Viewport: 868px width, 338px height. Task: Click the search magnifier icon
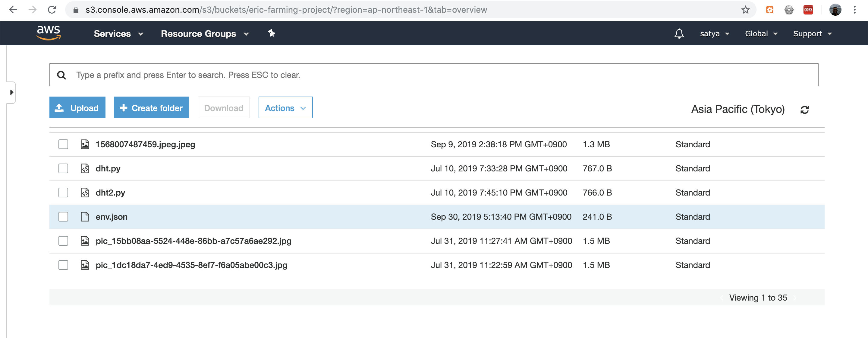point(61,75)
